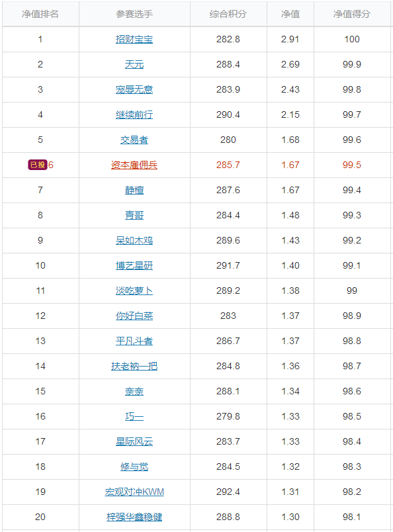Screen dimensions: 393x532
Task: Click the 净值得分 column header
Action: point(351,14)
